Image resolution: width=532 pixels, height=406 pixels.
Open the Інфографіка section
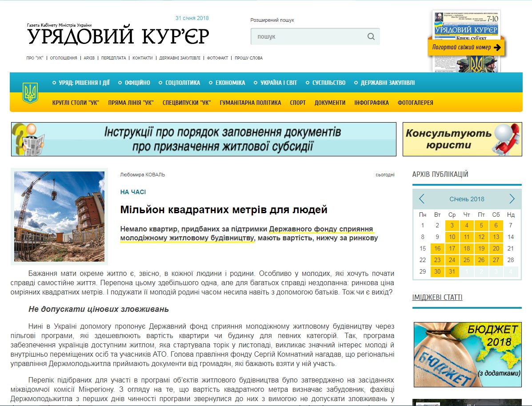pos(372,103)
